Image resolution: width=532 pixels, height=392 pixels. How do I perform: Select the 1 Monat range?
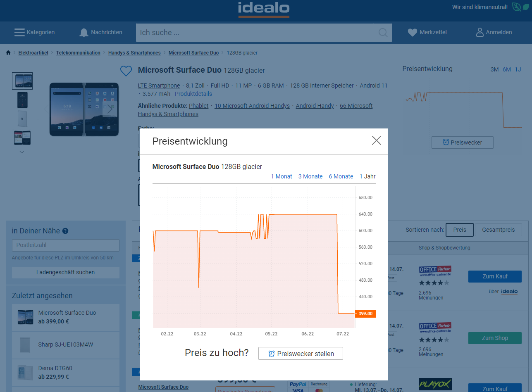coord(282,176)
